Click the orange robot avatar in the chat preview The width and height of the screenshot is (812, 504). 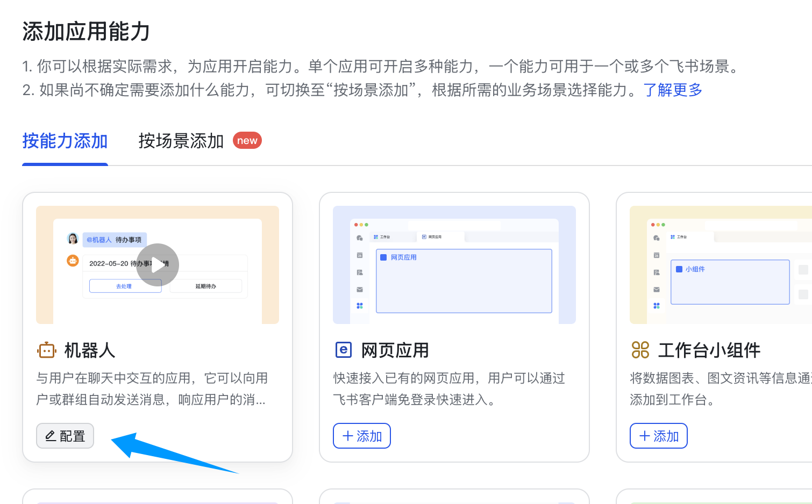(x=73, y=261)
